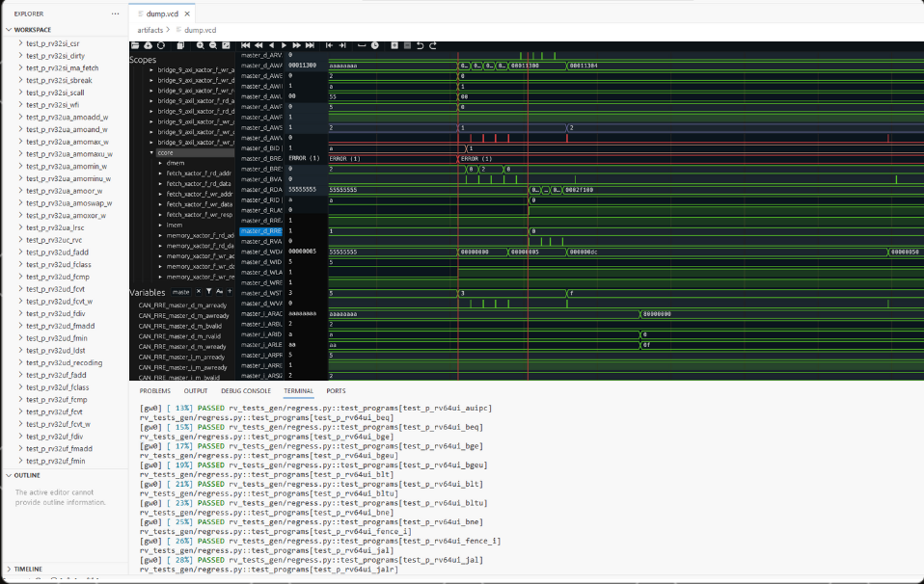Click the copy icon in waveform toolbar
Viewport: 924px width, 584px height.
[x=180, y=45]
